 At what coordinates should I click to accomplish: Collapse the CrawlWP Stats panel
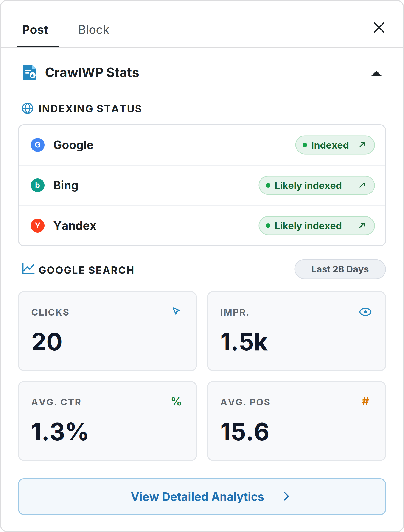coord(376,73)
